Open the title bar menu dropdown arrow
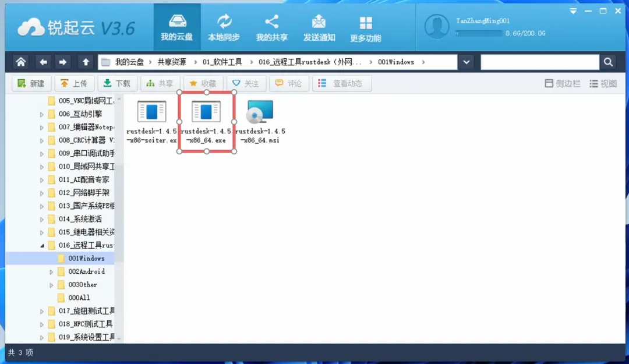 pos(573,11)
